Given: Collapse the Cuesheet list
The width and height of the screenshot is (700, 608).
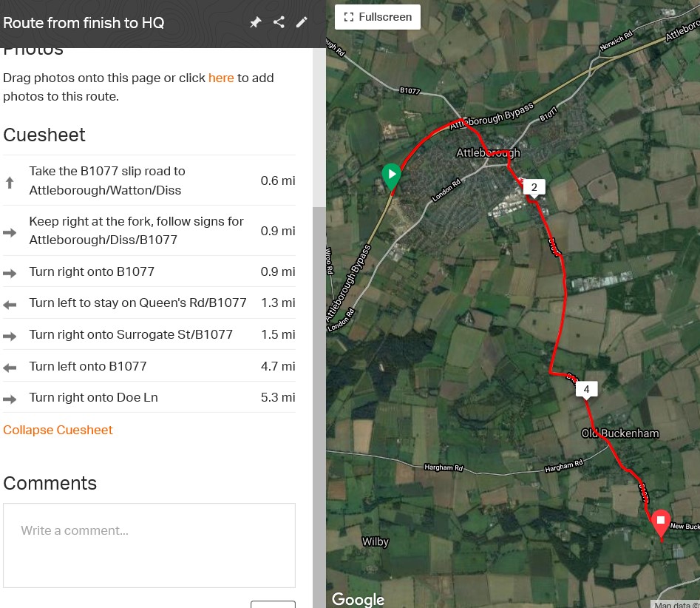Looking at the screenshot, I should (58, 430).
